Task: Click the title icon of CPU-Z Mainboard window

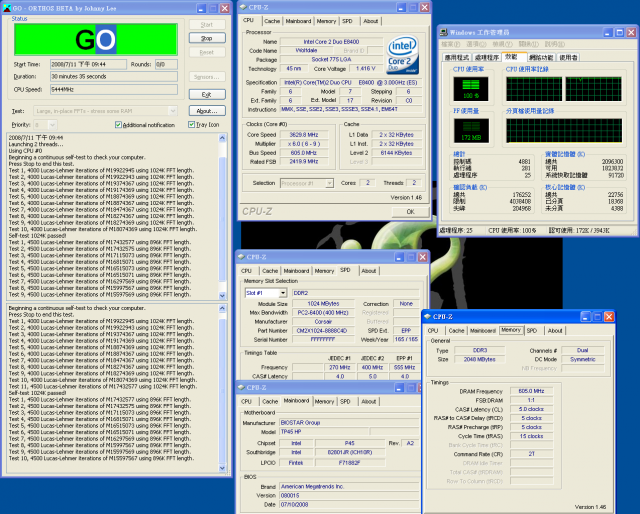Action: point(241,387)
